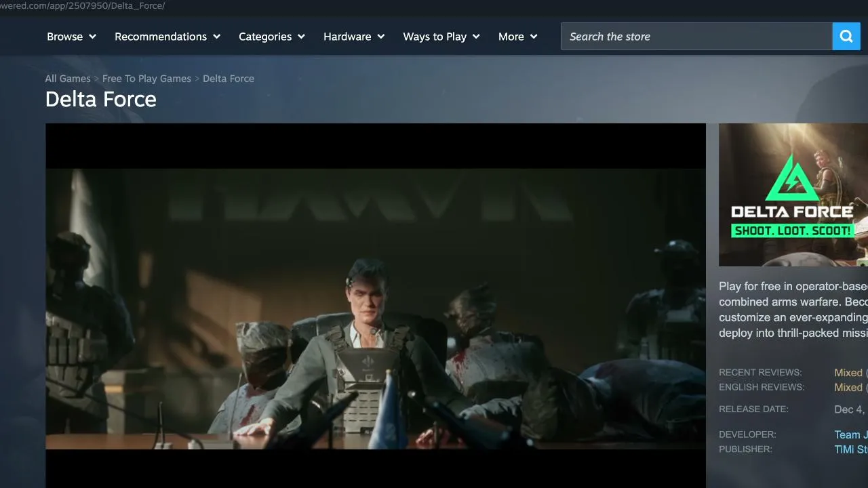
Task: Open the Categories menu
Action: pyautogui.click(x=272, y=37)
